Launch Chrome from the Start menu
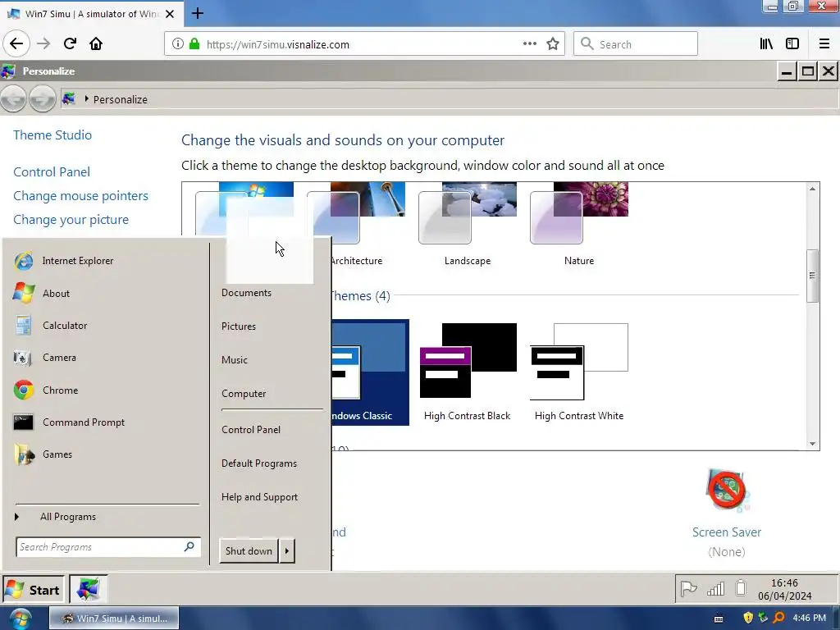840x630 pixels. pos(60,390)
